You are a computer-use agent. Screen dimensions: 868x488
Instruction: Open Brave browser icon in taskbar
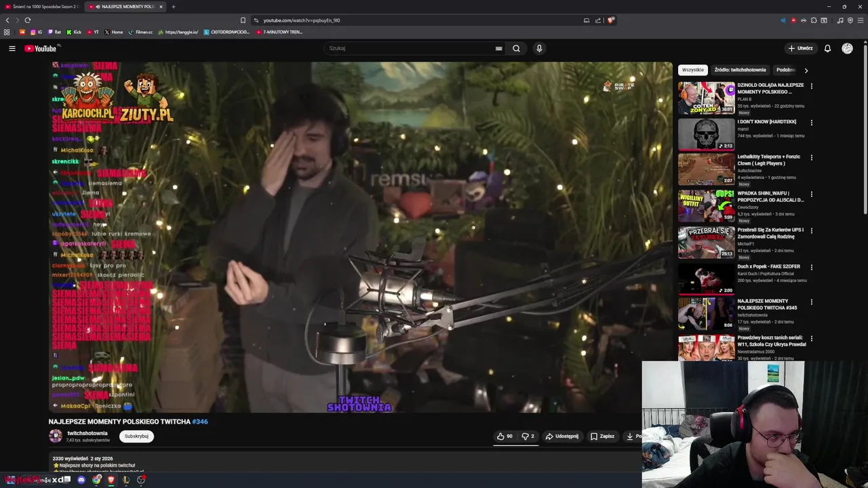pyautogui.click(x=111, y=480)
